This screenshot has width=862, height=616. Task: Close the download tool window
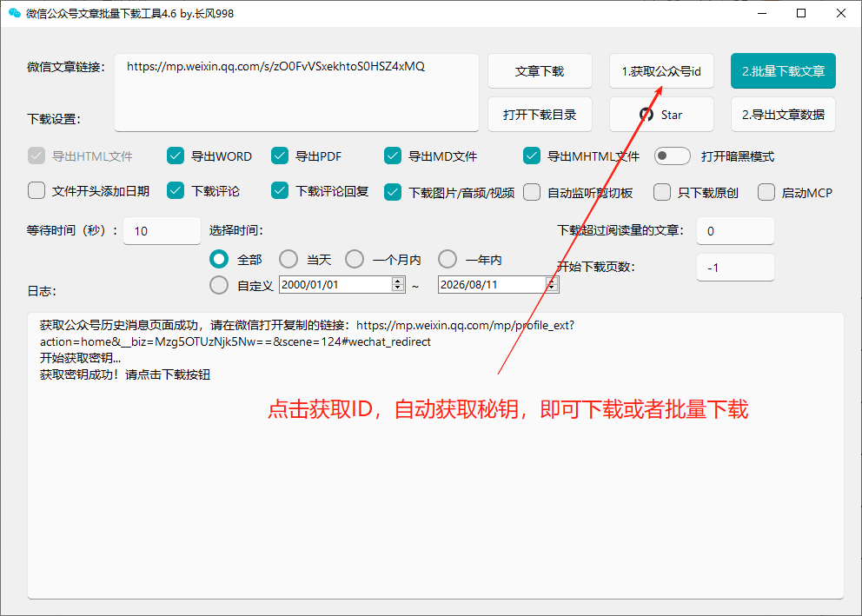click(x=840, y=13)
